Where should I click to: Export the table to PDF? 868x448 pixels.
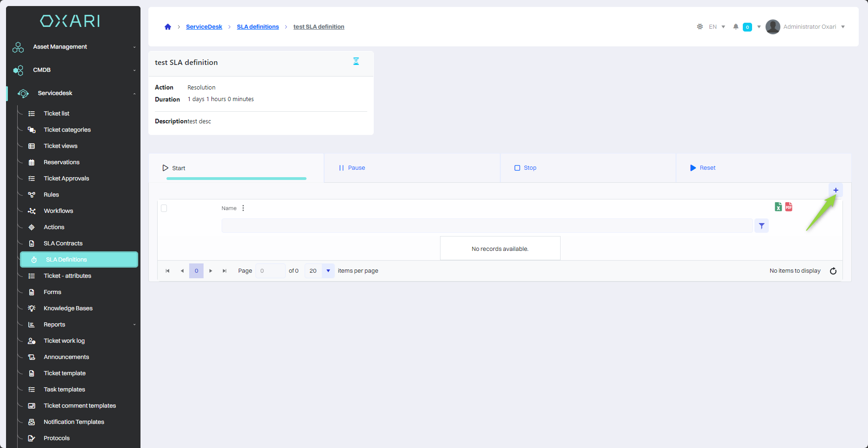[789, 207]
